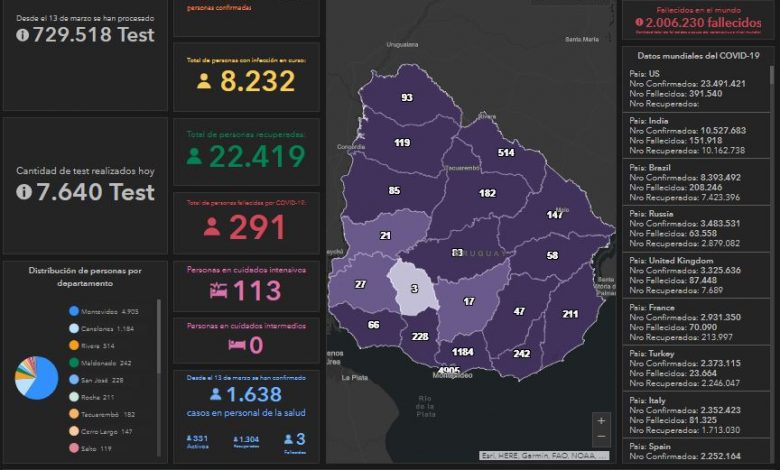The image size is (780, 470).
Task: Click the intermediate care bed icon
Action: pyautogui.click(x=237, y=345)
